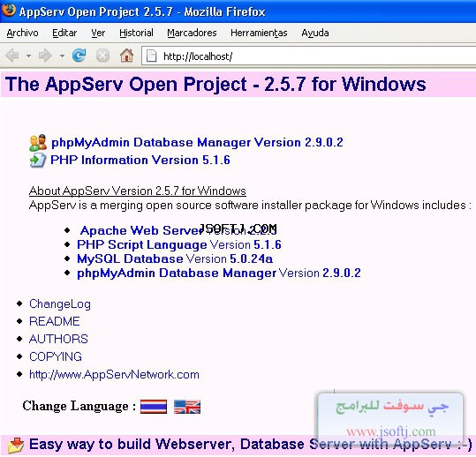
Task: Open the README link
Action: pyautogui.click(x=55, y=321)
